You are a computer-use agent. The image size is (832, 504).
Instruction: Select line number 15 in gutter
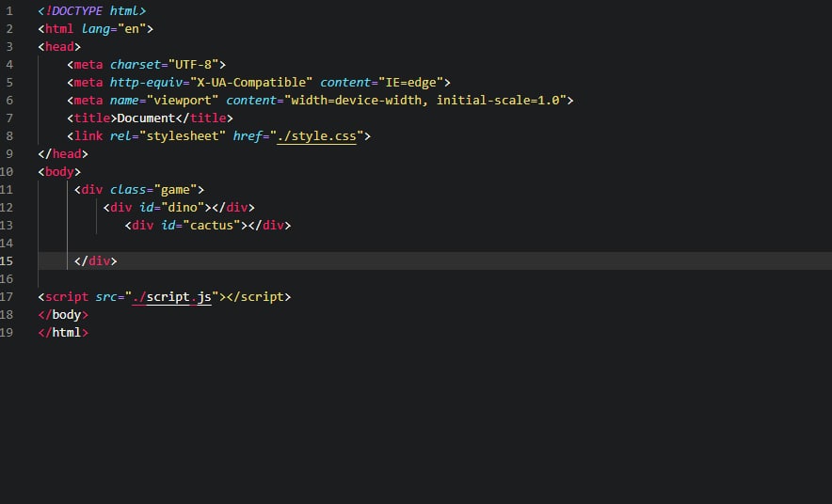7,261
